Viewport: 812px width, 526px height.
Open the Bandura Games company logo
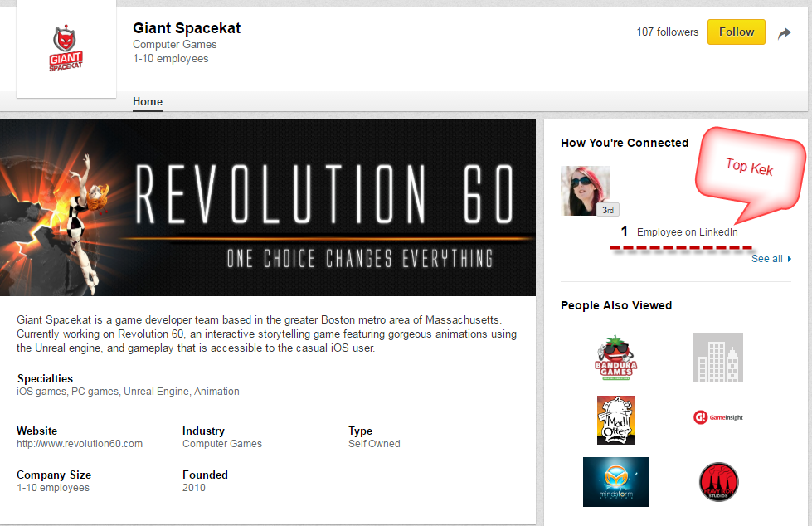pyautogui.click(x=615, y=358)
